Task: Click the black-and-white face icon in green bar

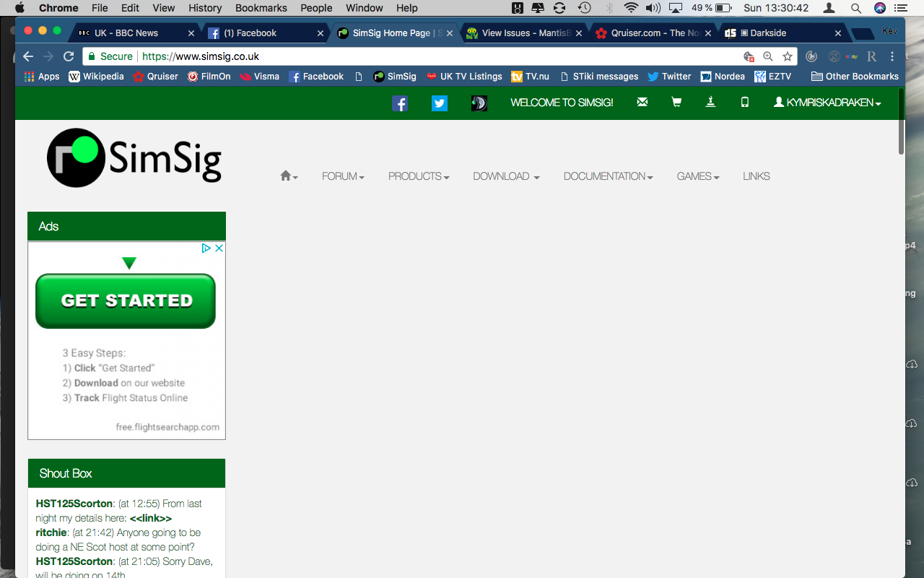Action: pyautogui.click(x=479, y=103)
